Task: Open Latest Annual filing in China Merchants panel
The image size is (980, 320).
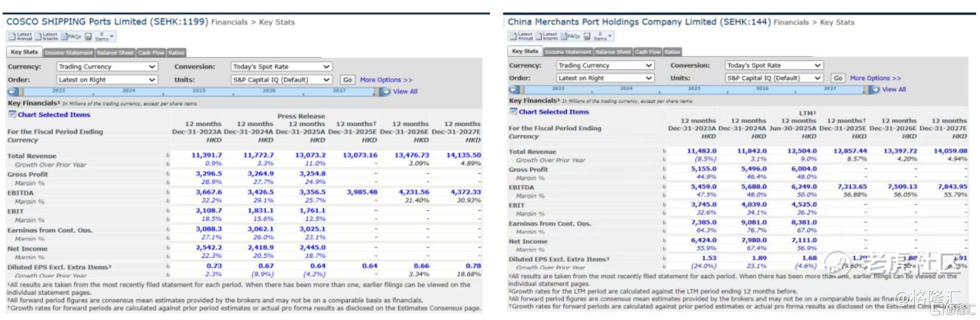Action: (522, 36)
